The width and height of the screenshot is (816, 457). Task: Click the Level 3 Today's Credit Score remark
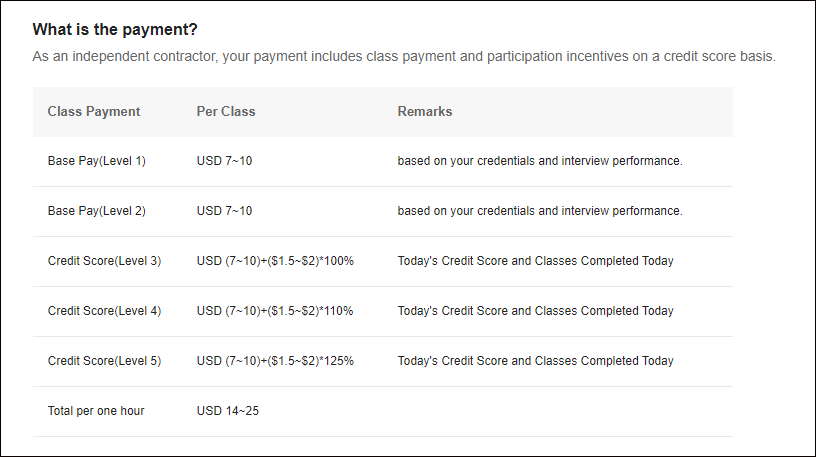pyautogui.click(x=536, y=261)
